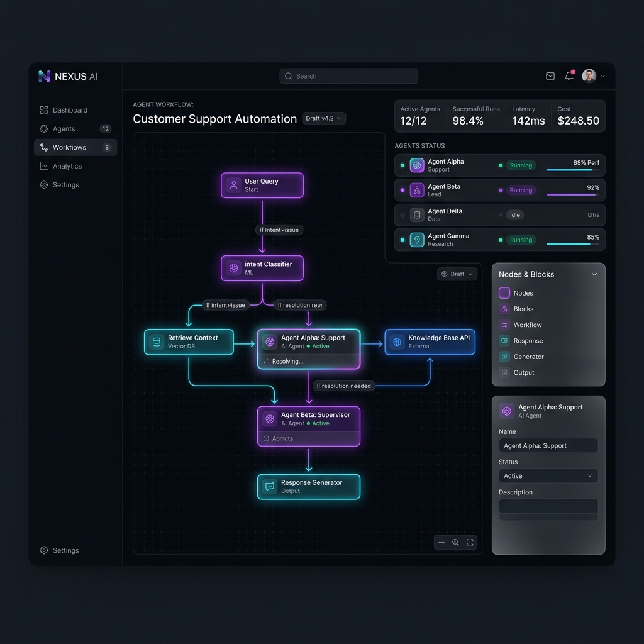Click the Latency 142ms stat
Viewport: 644px width, 644px height.
528,116
